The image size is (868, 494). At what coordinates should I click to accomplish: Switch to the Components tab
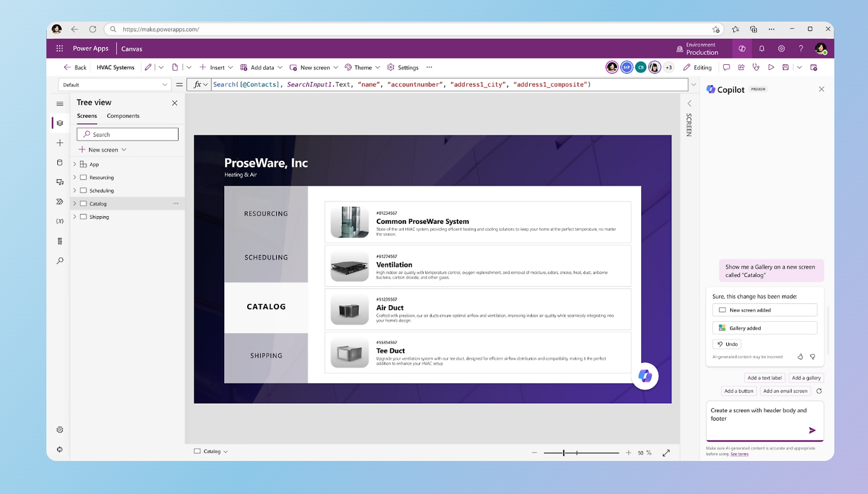(x=123, y=116)
